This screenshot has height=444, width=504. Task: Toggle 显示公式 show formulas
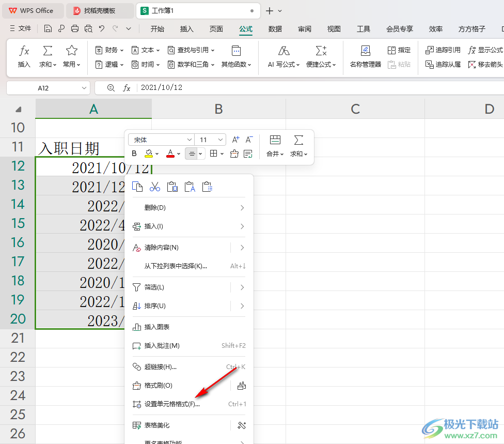[x=485, y=50]
